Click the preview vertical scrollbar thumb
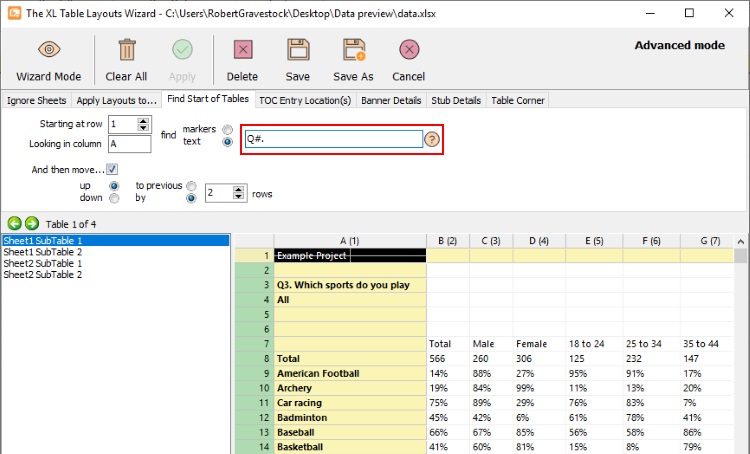Screen dimensions: 750x454 pos(740,255)
